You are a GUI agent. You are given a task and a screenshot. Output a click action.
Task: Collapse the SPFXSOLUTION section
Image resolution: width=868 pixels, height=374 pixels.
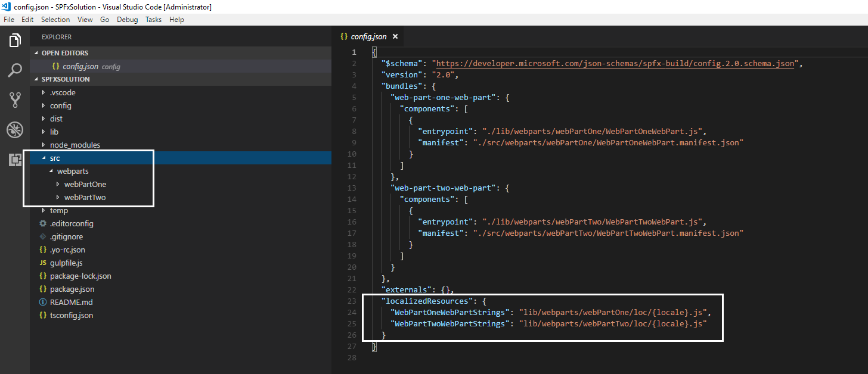coord(180,79)
